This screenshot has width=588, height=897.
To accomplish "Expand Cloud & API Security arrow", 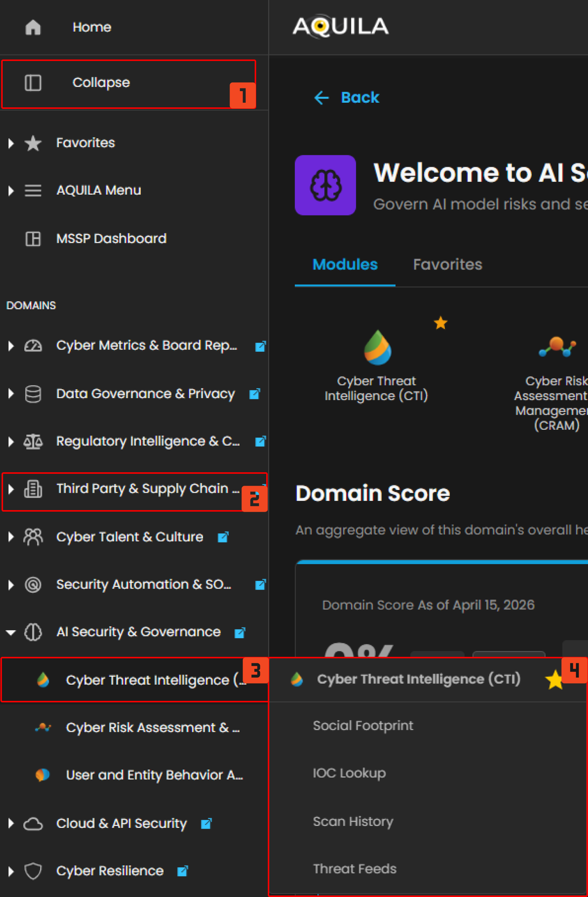I will 11,824.
